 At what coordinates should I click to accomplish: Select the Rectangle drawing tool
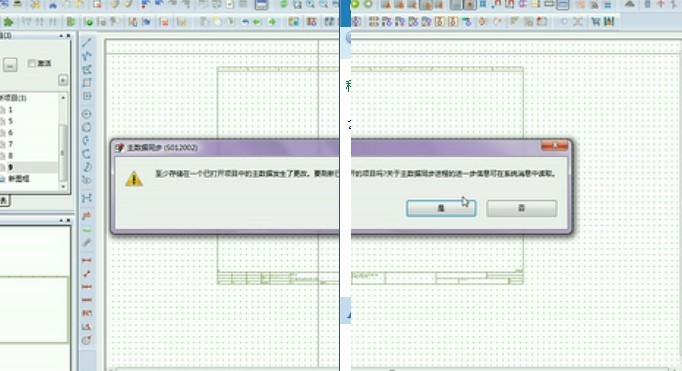[87, 83]
